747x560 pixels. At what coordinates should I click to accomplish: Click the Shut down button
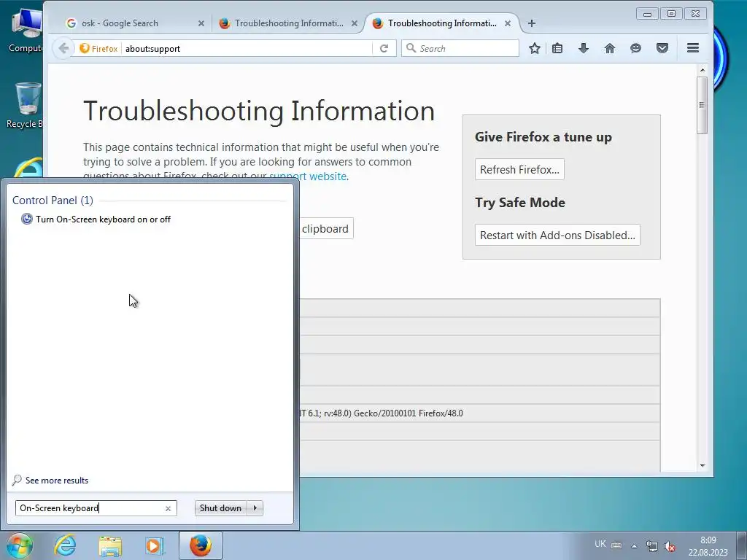(x=221, y=508)
